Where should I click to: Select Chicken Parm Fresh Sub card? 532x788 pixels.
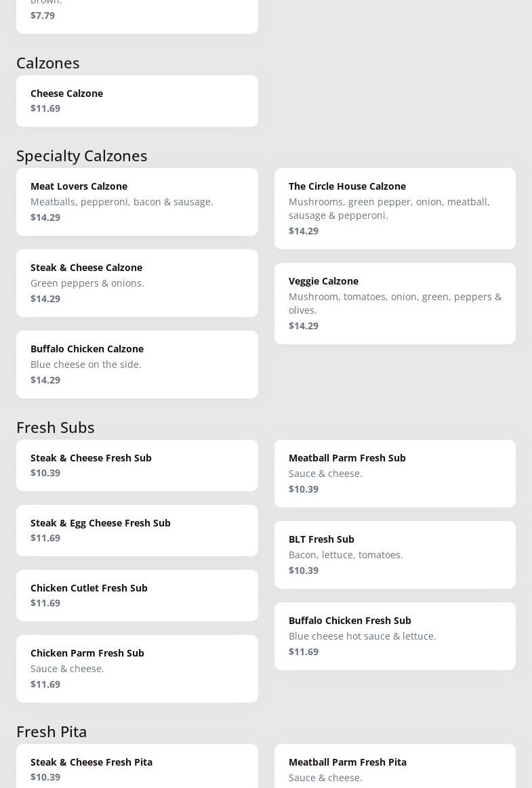(x=137, y=669)
